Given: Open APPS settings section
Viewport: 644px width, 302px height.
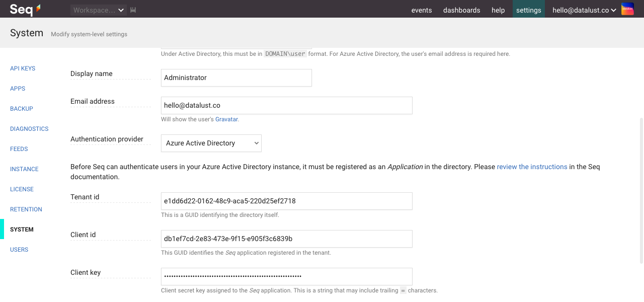Looking at the screenshot, I should coord(18,89).
